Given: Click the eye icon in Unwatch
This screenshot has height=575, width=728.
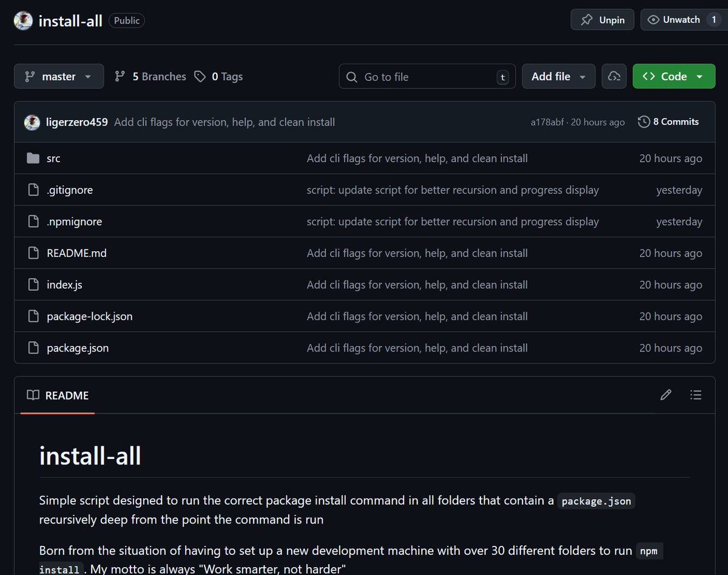Looking at the screenshot, I should click(x=653, y=20).
